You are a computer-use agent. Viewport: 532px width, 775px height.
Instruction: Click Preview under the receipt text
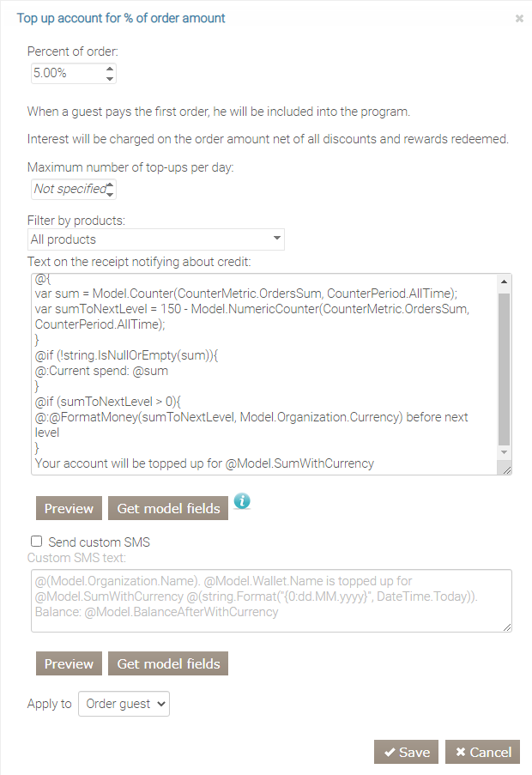coord(69,508)
